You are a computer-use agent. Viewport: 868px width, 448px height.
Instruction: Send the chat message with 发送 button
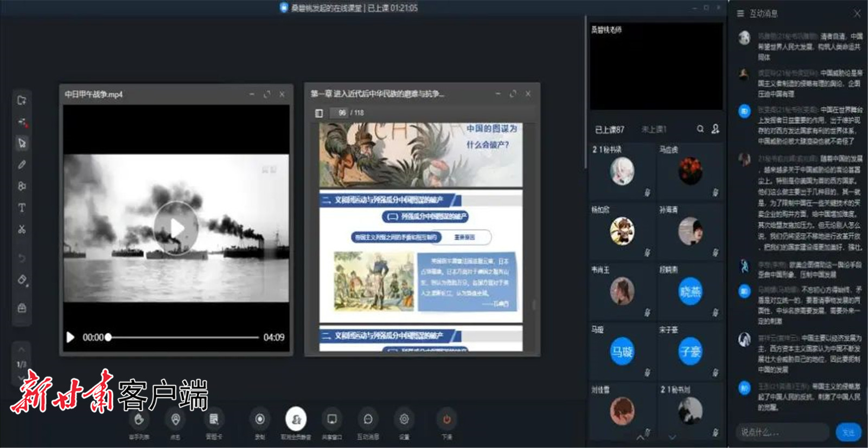pyautogui.click(x=848, y=432)
